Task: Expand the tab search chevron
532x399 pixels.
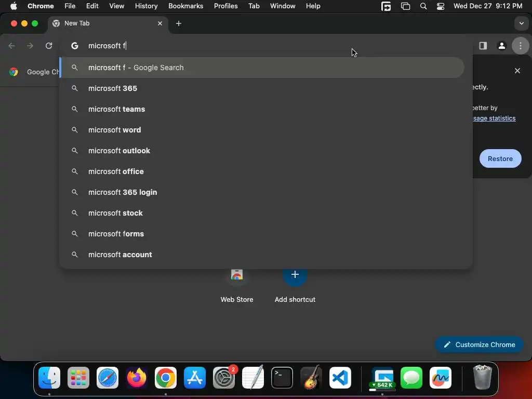Action: pyautogui.click(x=522, y=23)
